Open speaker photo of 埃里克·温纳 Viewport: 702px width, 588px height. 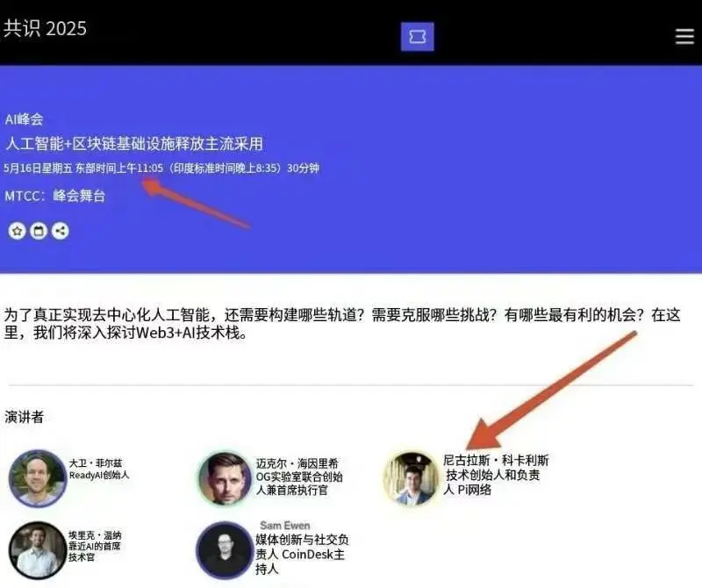(x=37, y=550)
